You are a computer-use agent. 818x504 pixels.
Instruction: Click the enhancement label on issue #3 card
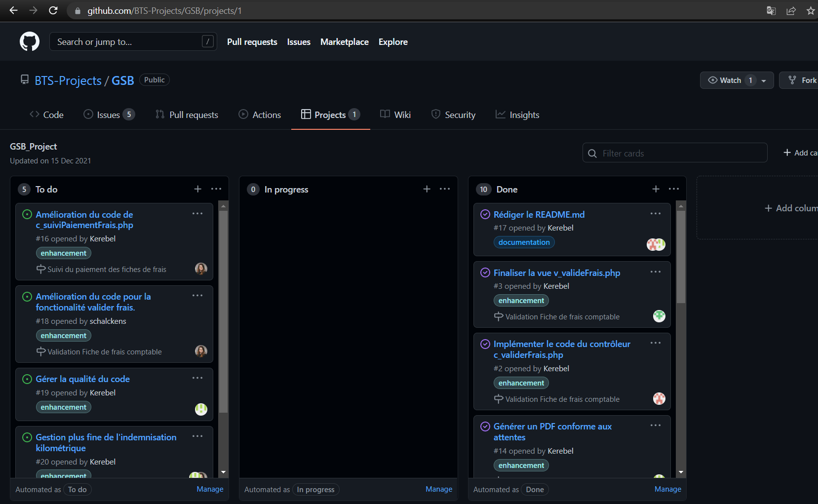(521, 301)
